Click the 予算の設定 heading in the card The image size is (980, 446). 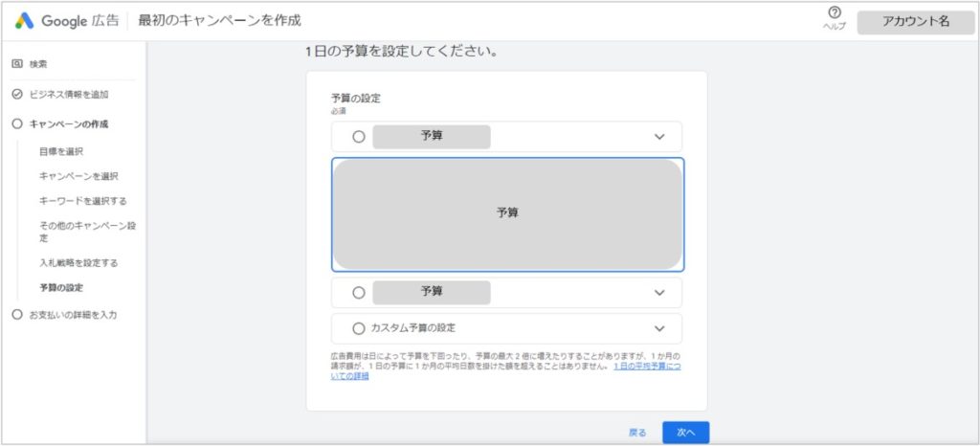point(356,98)
